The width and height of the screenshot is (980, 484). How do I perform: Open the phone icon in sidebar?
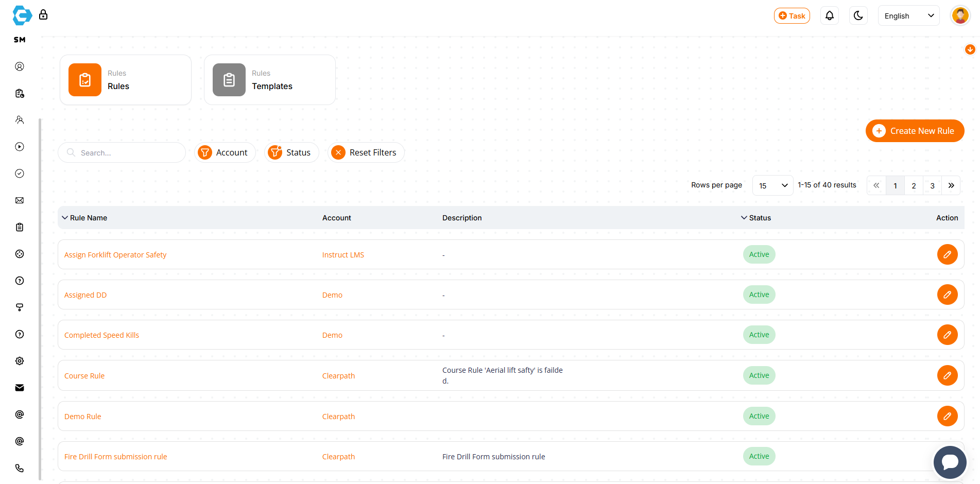[x=20, y=468]
